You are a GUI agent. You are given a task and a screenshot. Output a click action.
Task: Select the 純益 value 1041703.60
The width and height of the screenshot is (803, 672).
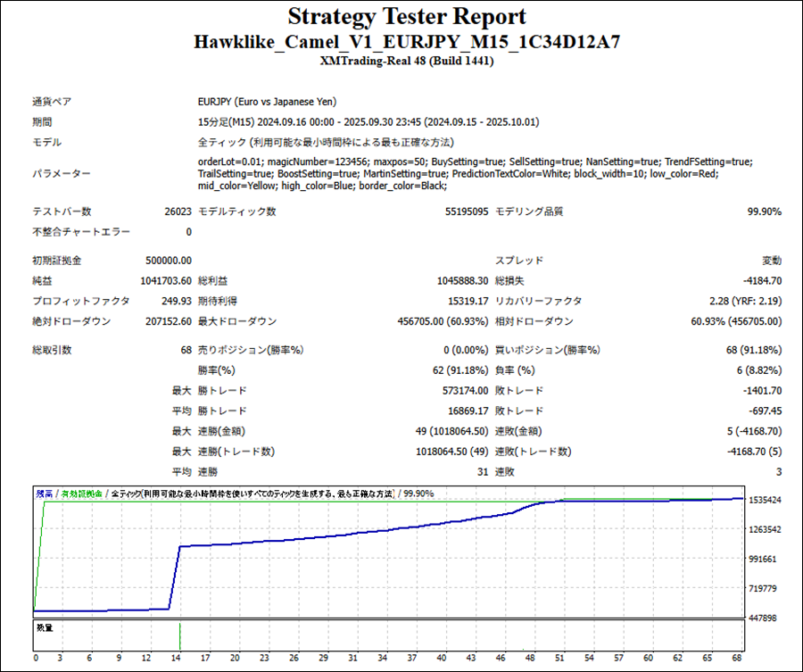coord(166,281)
